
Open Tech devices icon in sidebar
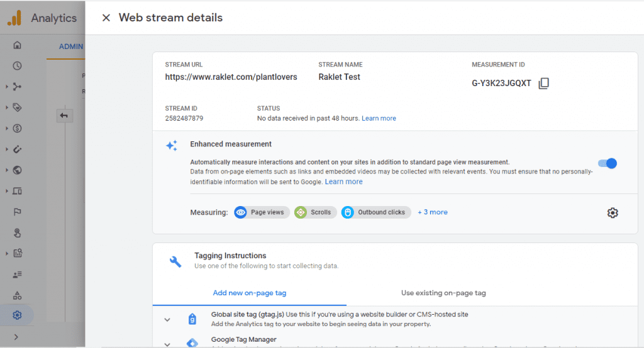click(x=17, y=191)
